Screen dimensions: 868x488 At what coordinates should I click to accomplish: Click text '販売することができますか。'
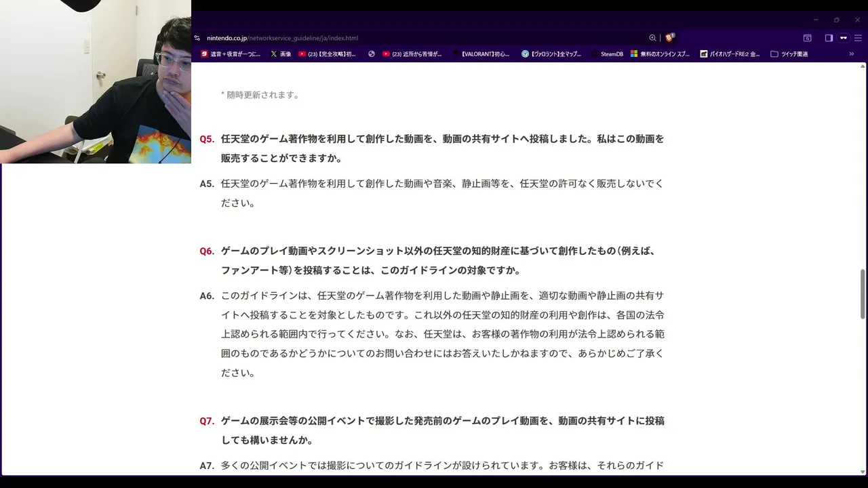(x=281, y=158)
